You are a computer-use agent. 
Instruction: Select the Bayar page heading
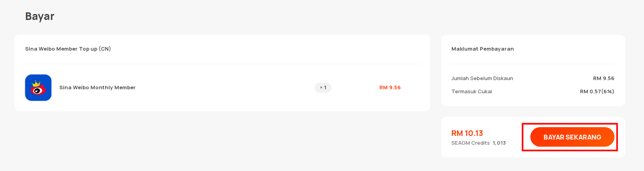[x=40, y=16]
